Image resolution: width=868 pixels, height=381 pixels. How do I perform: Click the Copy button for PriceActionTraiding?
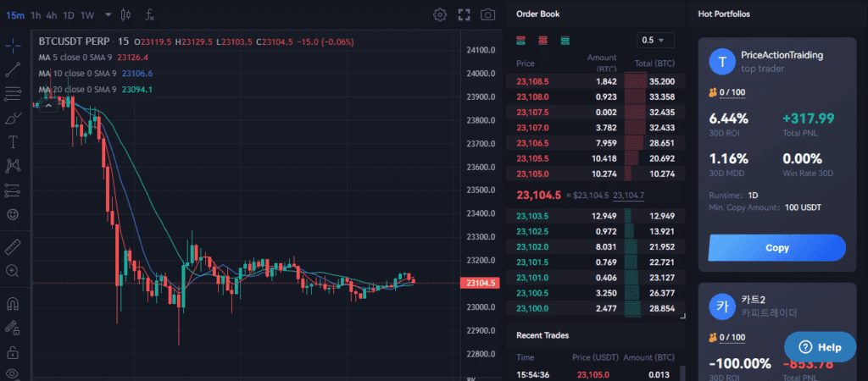[777, 248]
